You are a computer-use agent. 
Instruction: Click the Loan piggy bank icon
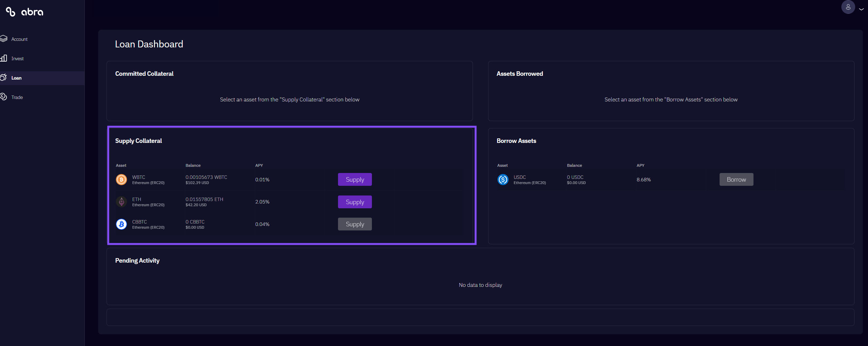coord(3,78)
